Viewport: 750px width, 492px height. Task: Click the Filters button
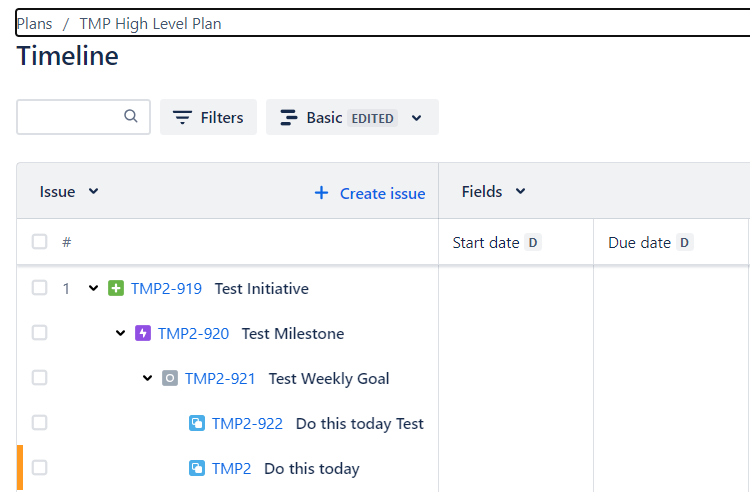click(x=209, y=117)
